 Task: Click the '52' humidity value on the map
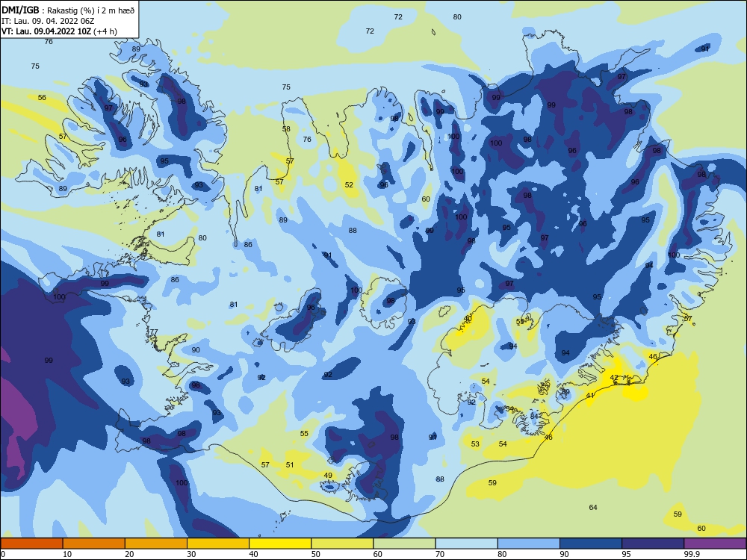pyautogui.click(x=349, y=184)
